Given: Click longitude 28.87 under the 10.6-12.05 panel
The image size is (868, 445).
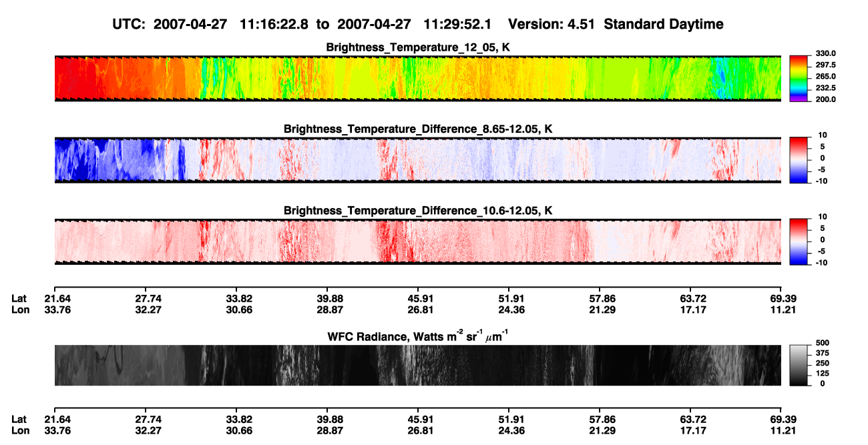Looking at the screenshot, I should 327,310.
